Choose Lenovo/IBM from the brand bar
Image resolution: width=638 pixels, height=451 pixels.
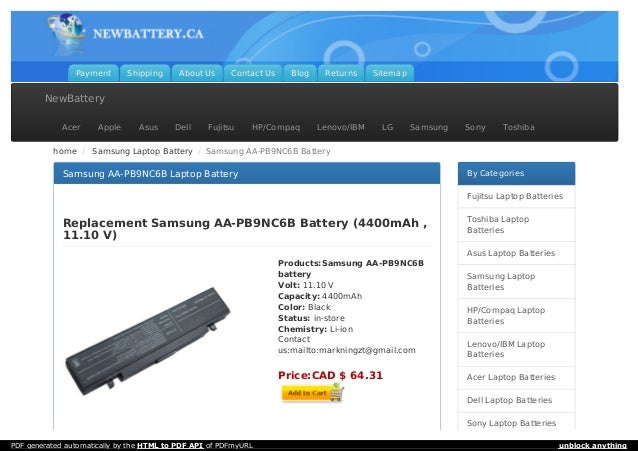pyautogui.click(x=341, y=127)
